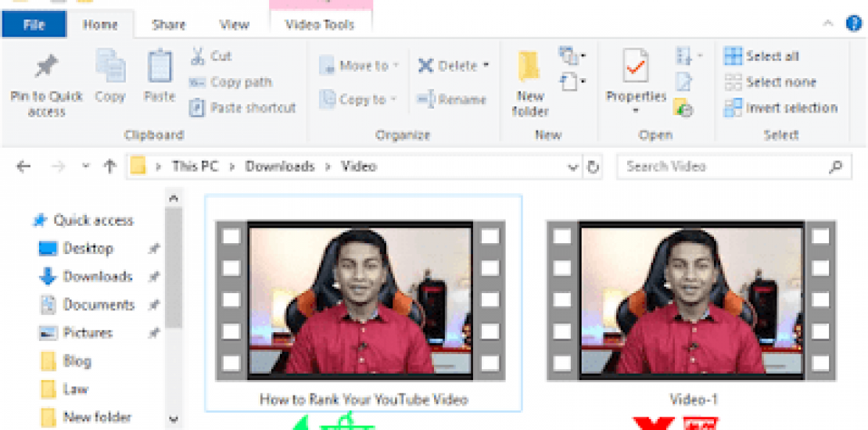Click the Paste clipboard icon
The image size is (868, 430).
(160, 68)
